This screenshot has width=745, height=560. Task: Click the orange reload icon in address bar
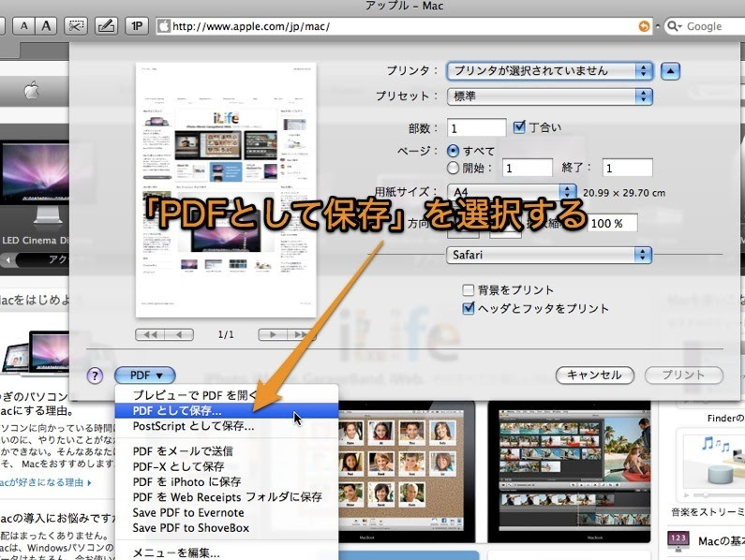click(x=644, y=26)
